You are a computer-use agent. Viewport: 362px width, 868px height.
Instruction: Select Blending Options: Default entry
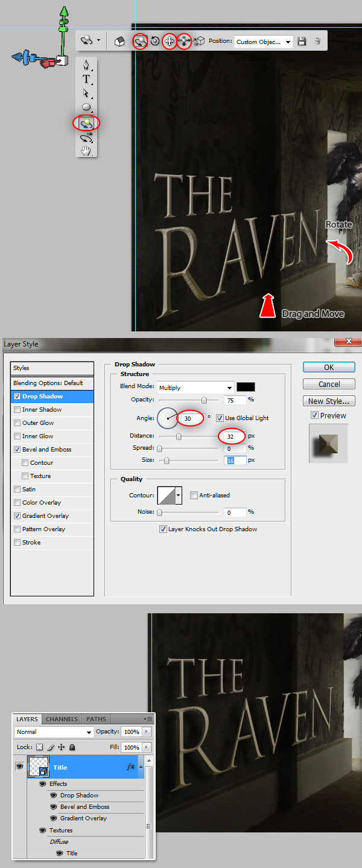(x=52, y=383)
